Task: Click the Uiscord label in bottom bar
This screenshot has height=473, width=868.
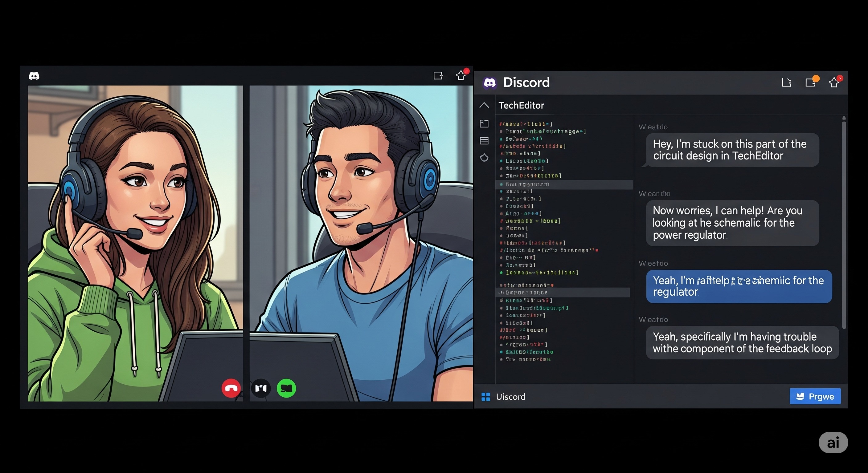Action: [x=510, y=397]
